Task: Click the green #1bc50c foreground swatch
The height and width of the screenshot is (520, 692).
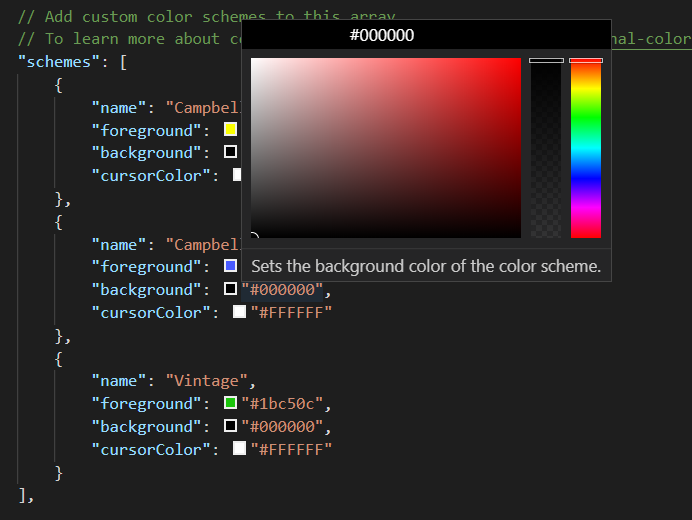Action: [x=230, y=403]
